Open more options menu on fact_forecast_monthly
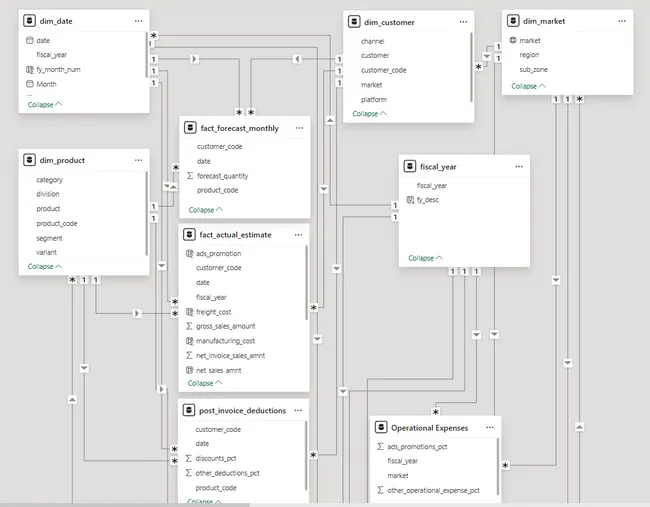This screenshot has height=507, width=650. pos(299,128)
